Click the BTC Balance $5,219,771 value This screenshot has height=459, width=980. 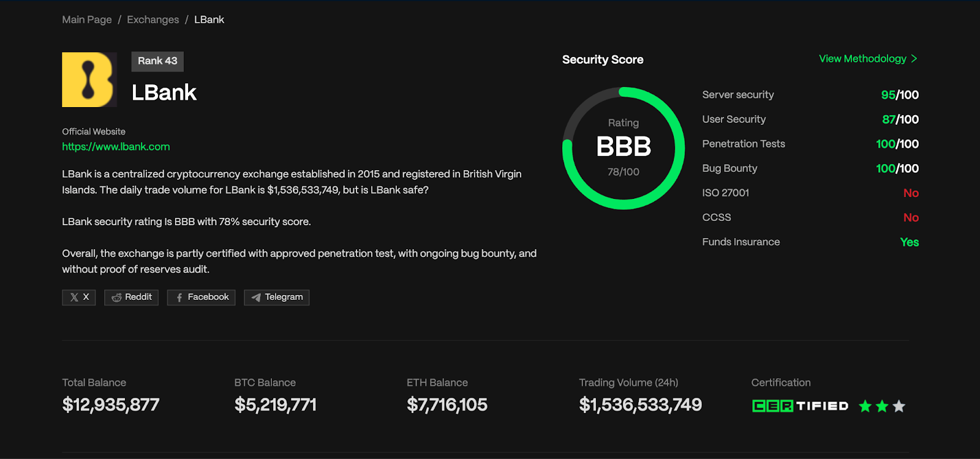[276, 405]
